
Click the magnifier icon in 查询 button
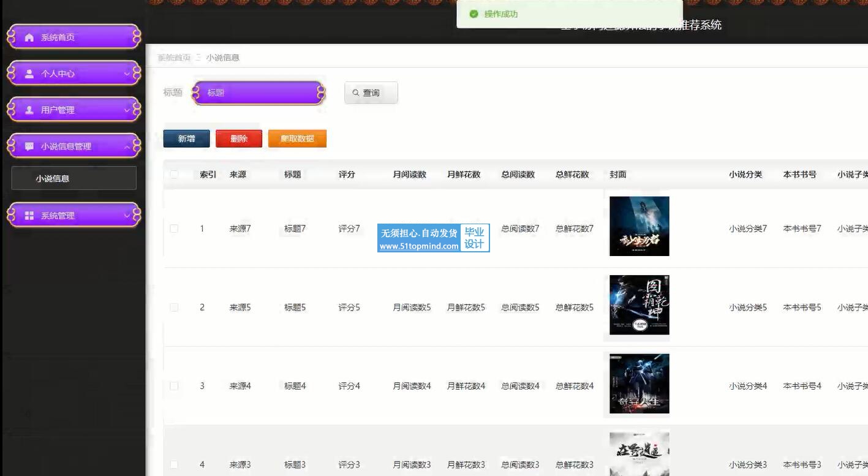356,93
